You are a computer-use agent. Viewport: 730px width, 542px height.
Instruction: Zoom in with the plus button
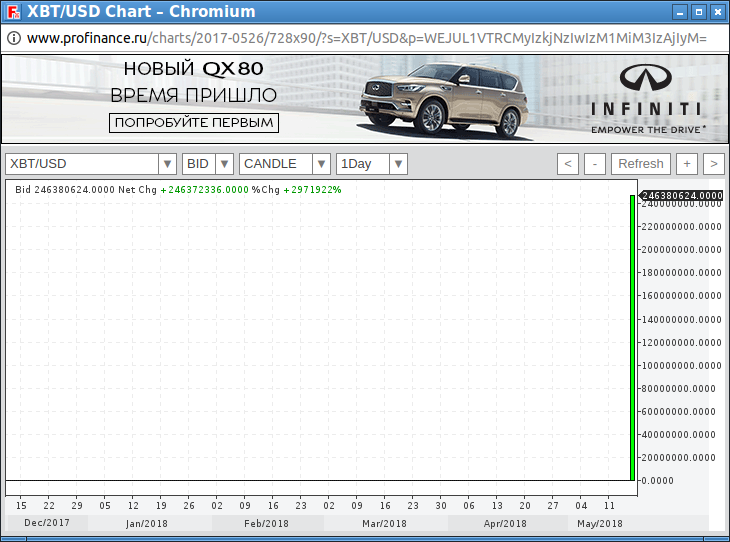pyautogui.click(x=687, y=164)
